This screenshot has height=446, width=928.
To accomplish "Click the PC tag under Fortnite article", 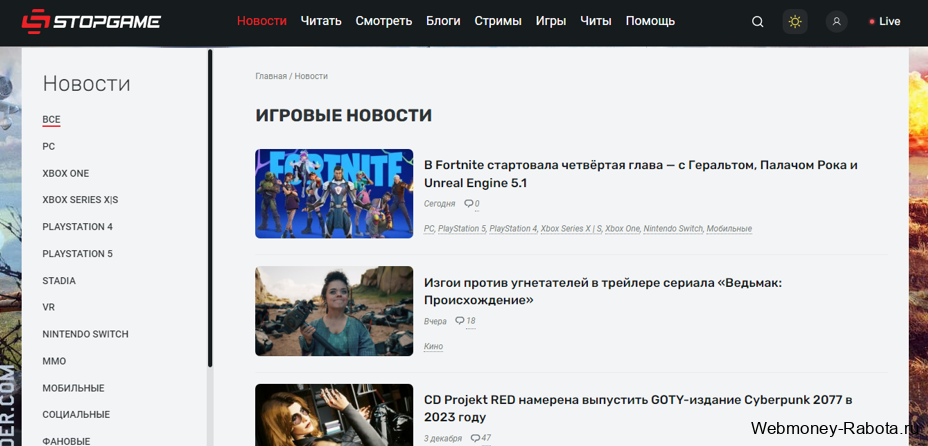I will (x=429, y=228).
